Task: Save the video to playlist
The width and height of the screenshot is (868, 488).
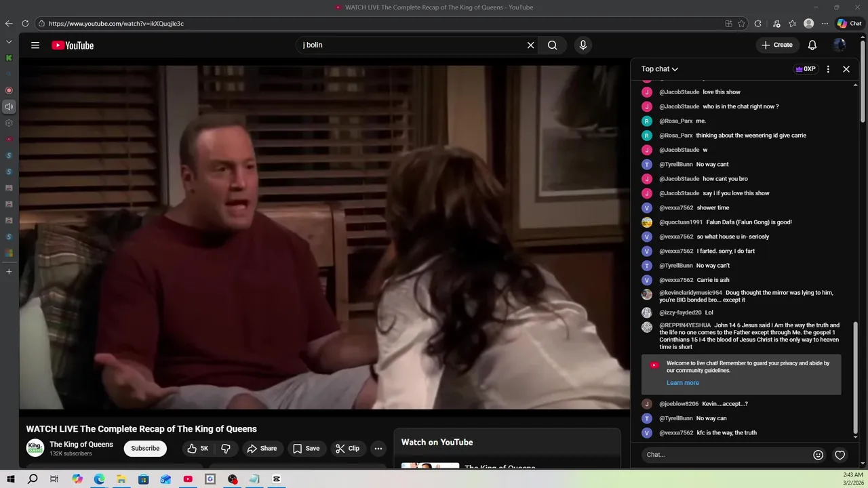Action: tap(306, 448)
